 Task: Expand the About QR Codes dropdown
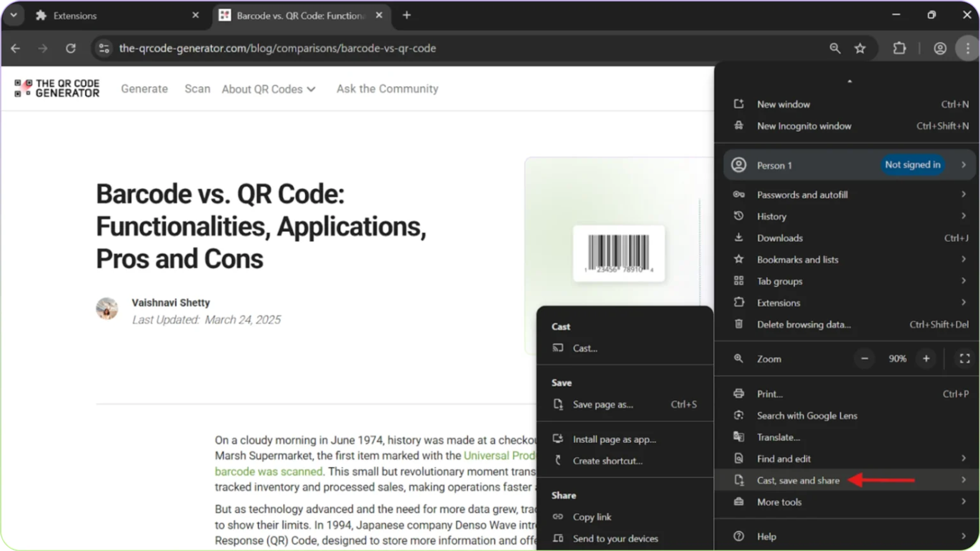pos(268,89)
